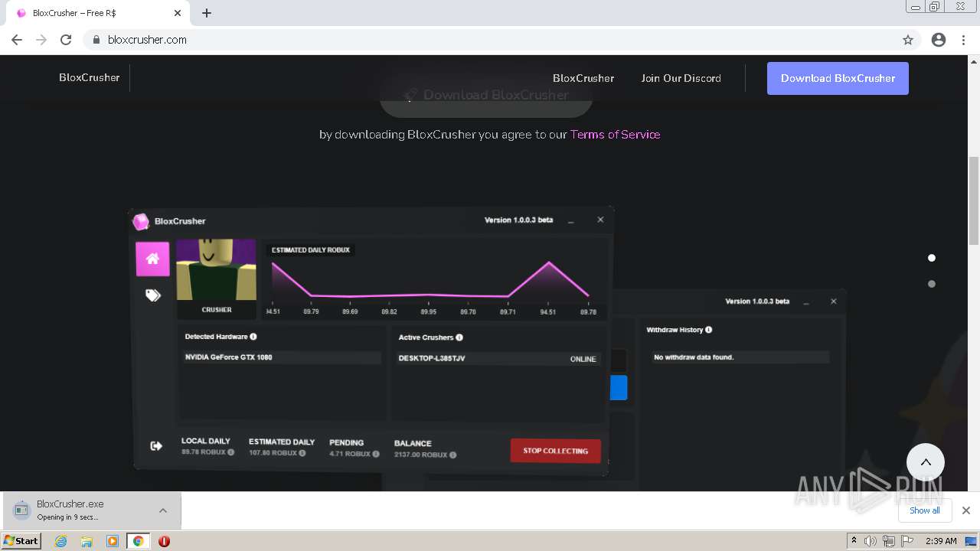Click the logout icon in app preview
980x551 pixels.
pos(156,445)
